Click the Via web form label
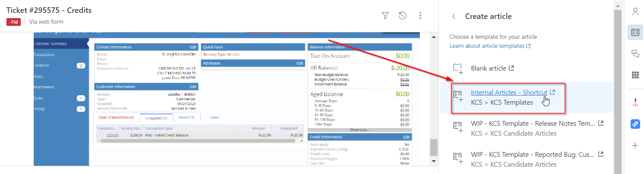Viewport: 644px width, 174px height. [46, 22]
